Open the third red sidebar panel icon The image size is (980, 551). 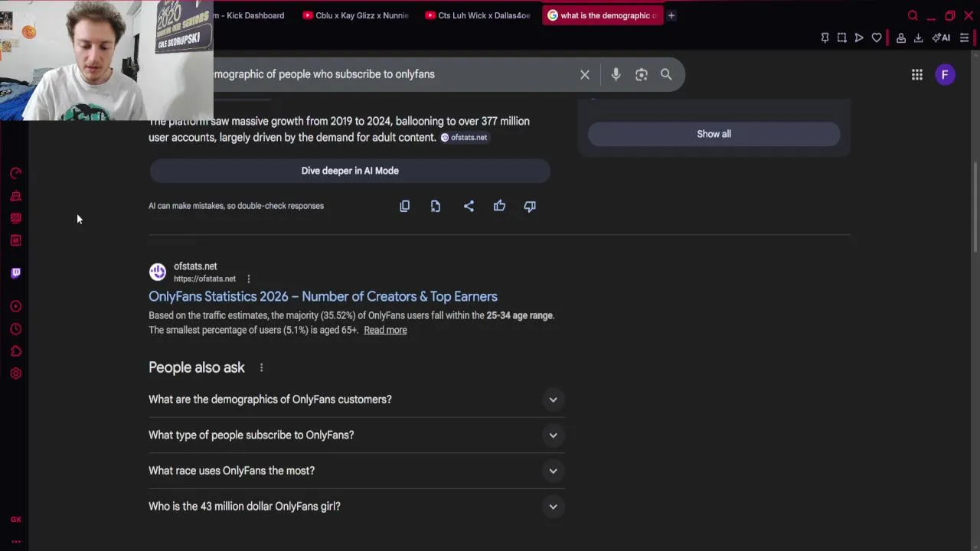(x=15, y=218)
